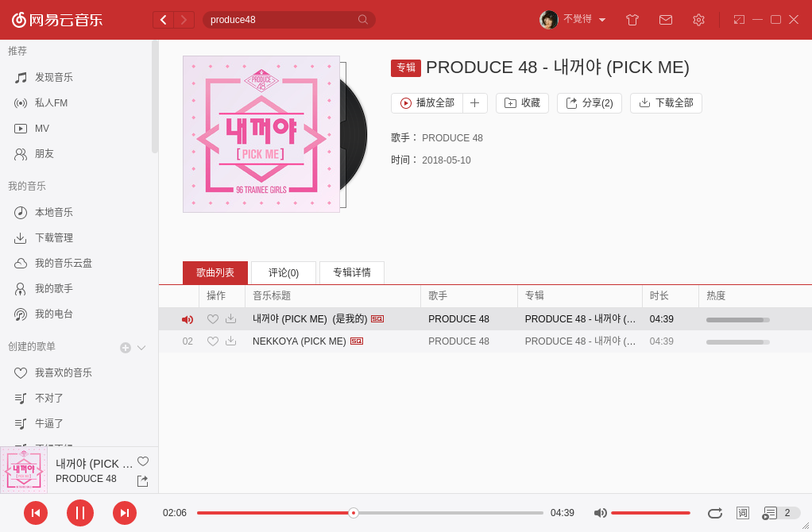Click the search magnifier icon

(363, 20)
